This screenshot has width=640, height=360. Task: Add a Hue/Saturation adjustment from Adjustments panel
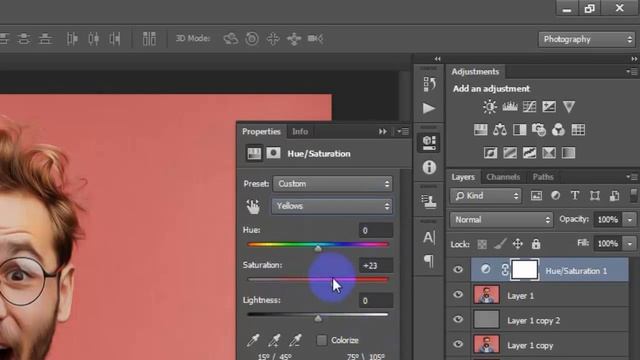[x=480, y=130]
